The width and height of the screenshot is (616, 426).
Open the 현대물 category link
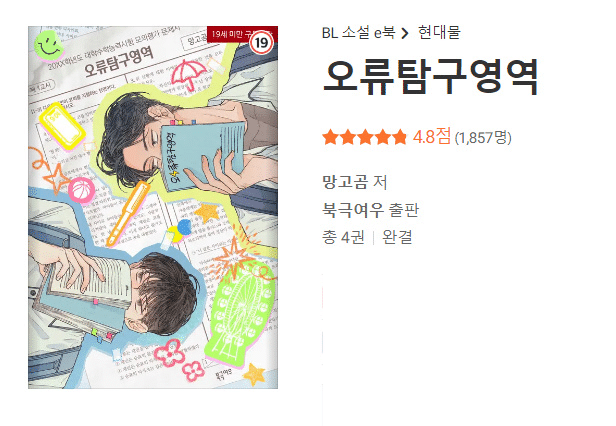[439, 33]
